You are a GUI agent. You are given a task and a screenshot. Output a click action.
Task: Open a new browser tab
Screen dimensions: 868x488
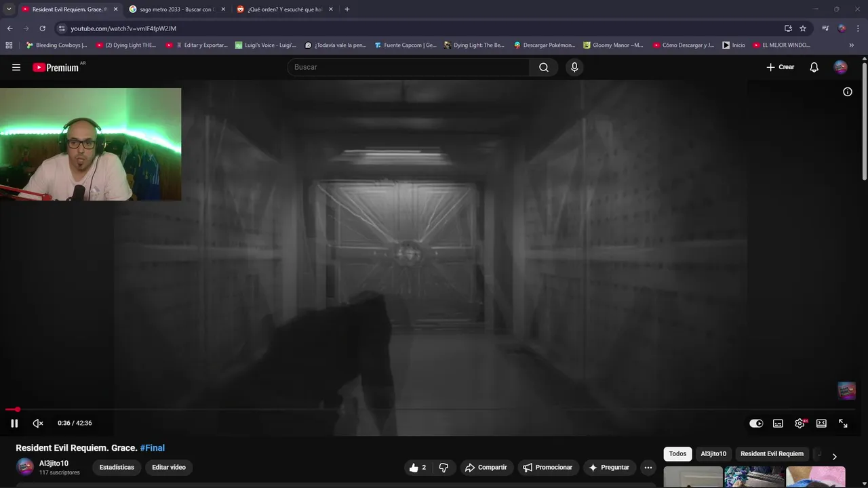tap(347, 9)
